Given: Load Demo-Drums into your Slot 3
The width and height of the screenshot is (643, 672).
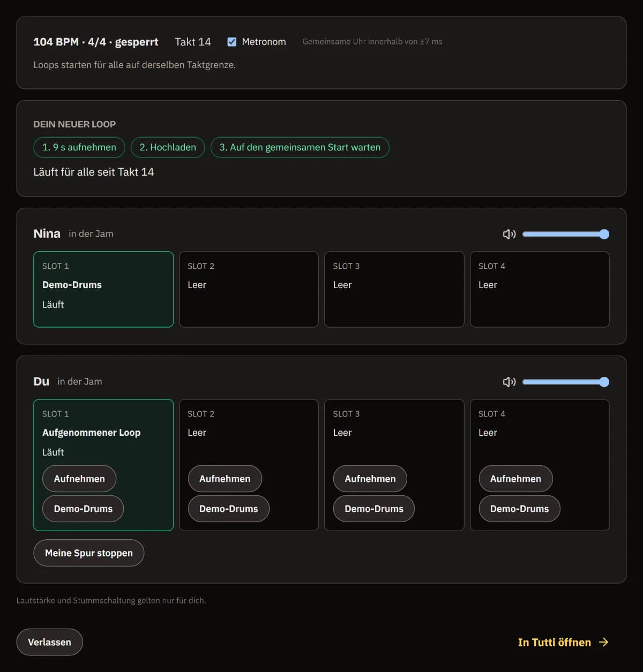Looking at the screenshot, I should [x=373, y=509].
